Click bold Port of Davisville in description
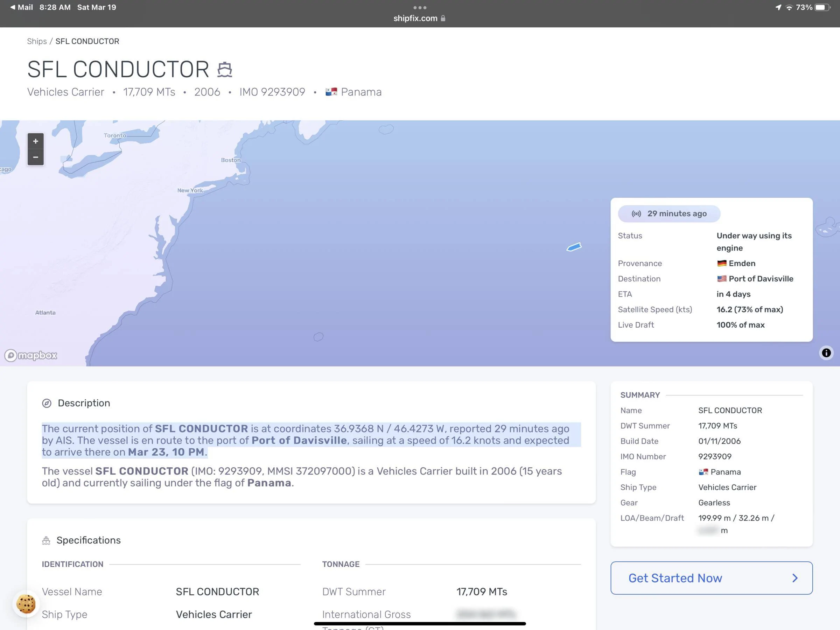This screenshot has height=630, width=840. [299, 441]
